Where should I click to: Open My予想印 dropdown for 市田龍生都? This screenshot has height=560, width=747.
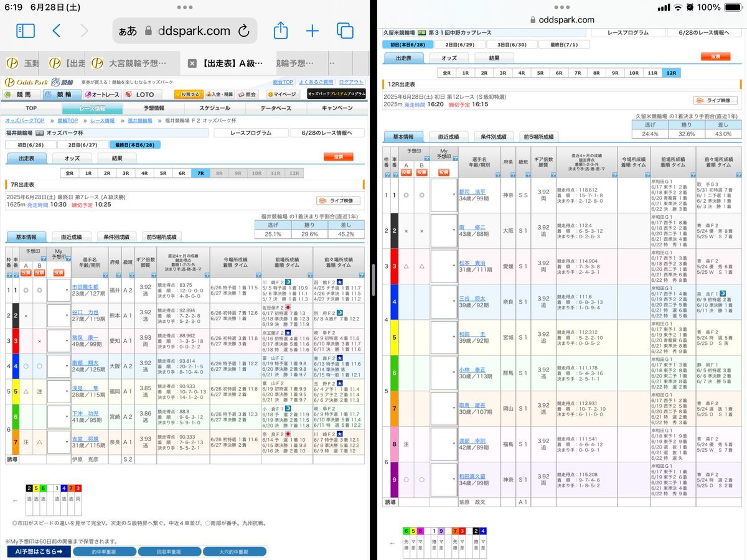click(x=59, y=291)
